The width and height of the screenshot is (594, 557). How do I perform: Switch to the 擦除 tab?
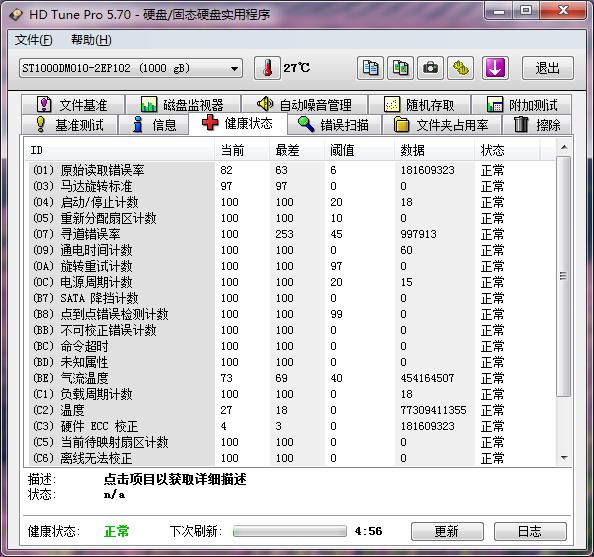[537, 125]
